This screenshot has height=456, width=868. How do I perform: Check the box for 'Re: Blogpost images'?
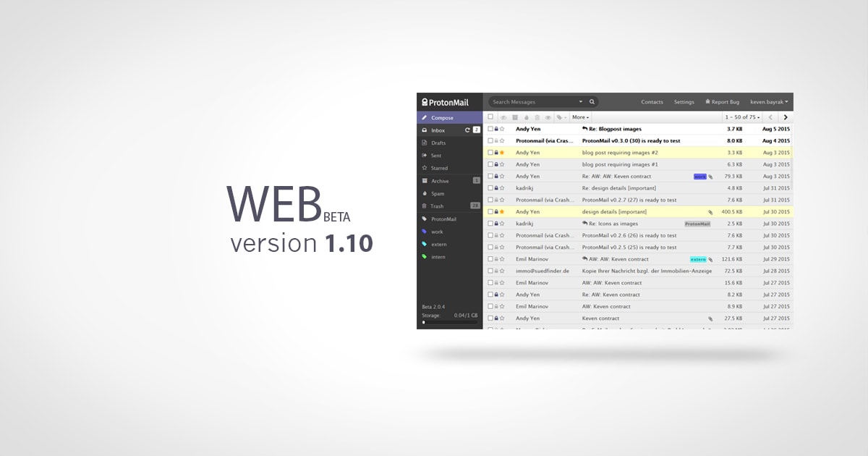coord(490,129)
